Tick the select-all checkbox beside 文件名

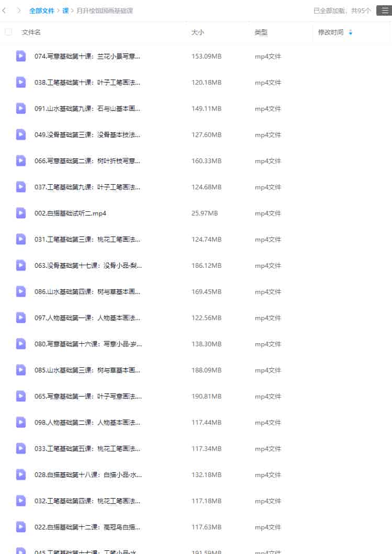(x=8, y=32)
